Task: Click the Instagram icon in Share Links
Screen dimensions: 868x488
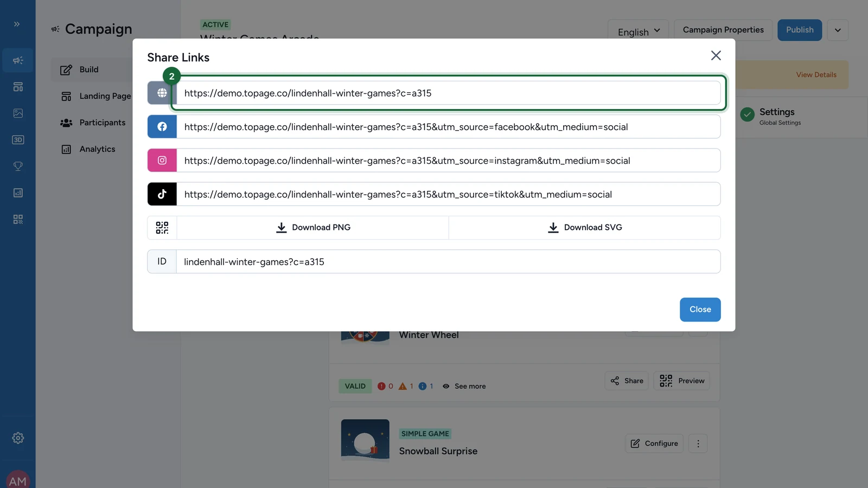Action: 162,160
